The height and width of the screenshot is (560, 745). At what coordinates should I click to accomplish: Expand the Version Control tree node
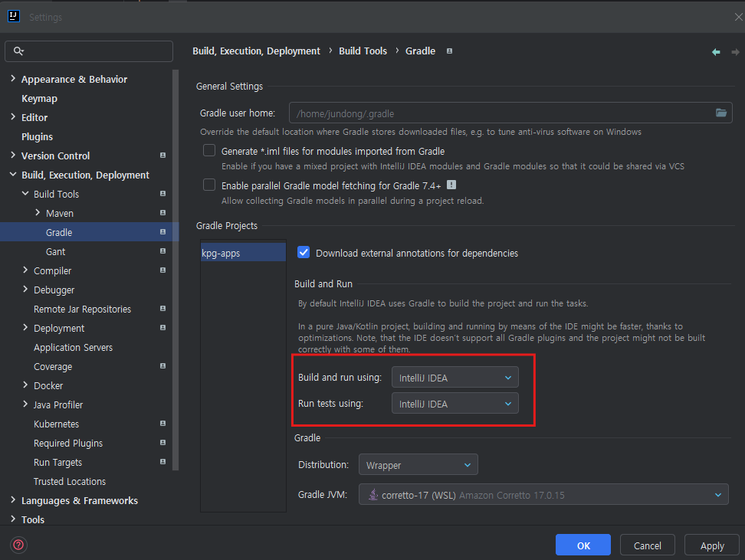pos(13,156)
